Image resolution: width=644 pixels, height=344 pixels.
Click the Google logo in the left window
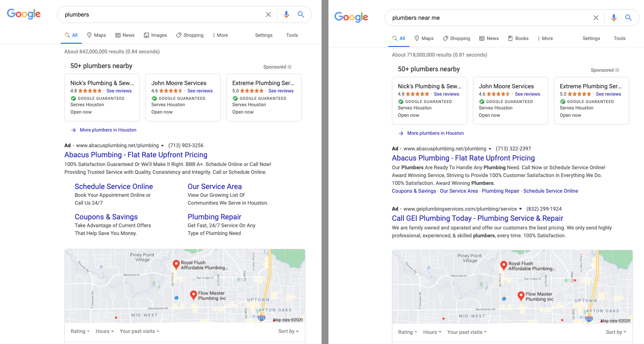click(24, 14)
